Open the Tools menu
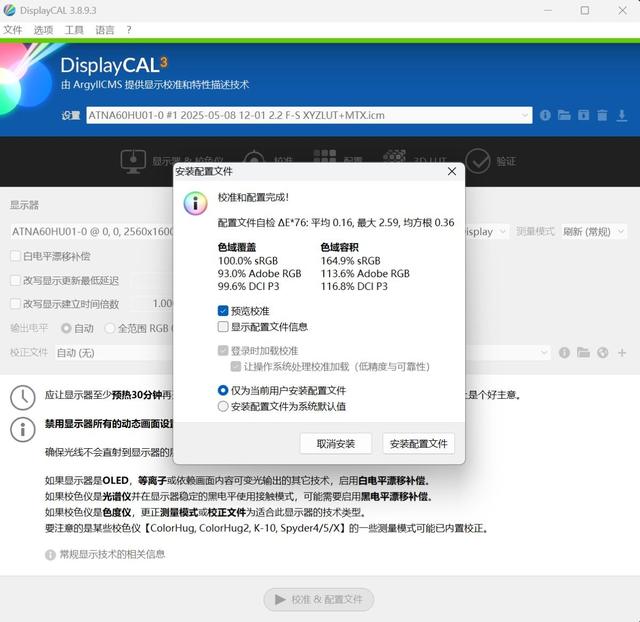This screenshot has height=622, width=640. pos(74,30)
